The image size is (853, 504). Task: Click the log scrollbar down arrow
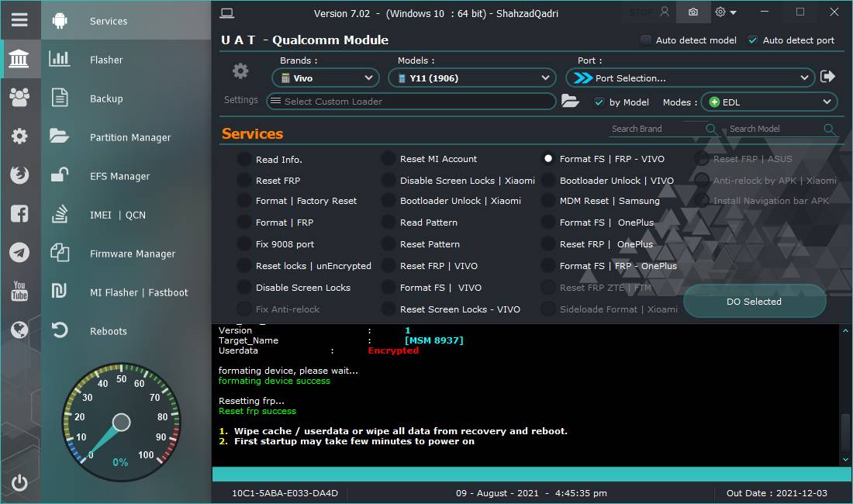pyautogui.click(x=845, y=460)
